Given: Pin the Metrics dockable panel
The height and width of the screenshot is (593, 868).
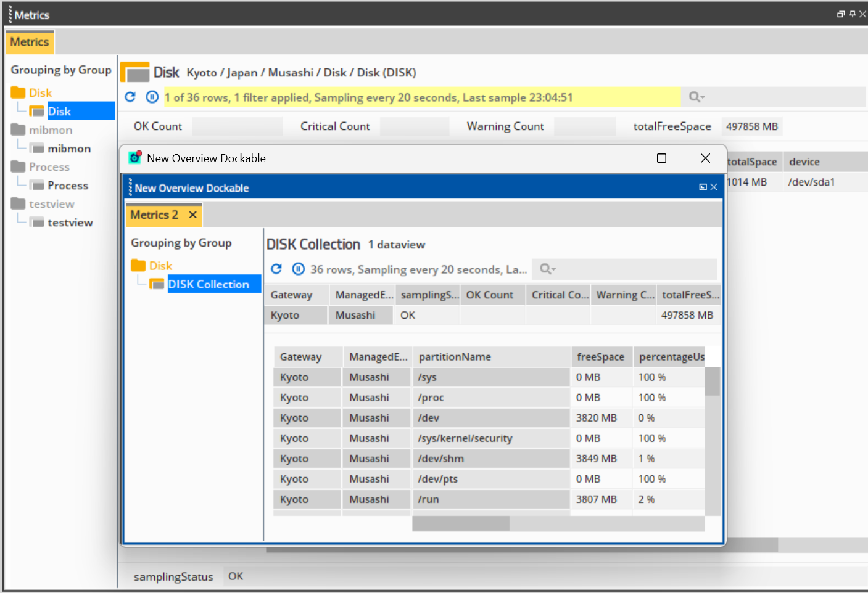Looking at the screenshot, I should (852, 14).
